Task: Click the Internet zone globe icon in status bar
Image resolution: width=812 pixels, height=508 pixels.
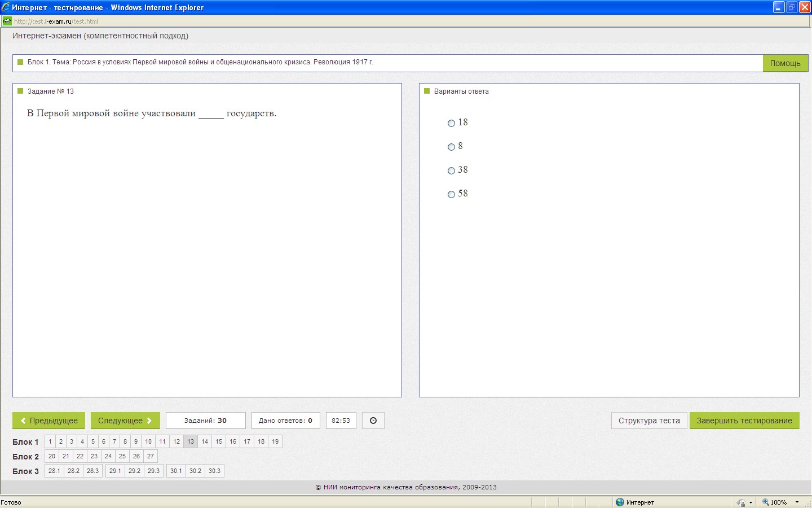Action: (x=620, y=502)
